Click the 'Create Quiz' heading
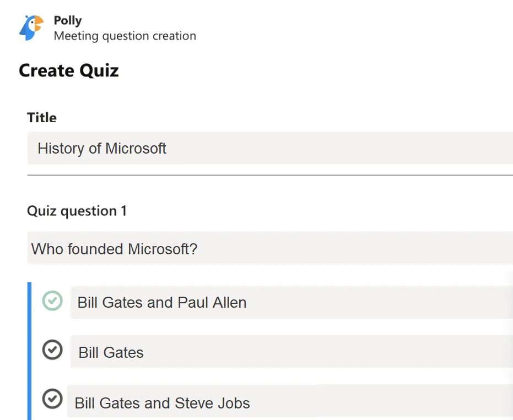The image size is (513, 420). [69, 70]
